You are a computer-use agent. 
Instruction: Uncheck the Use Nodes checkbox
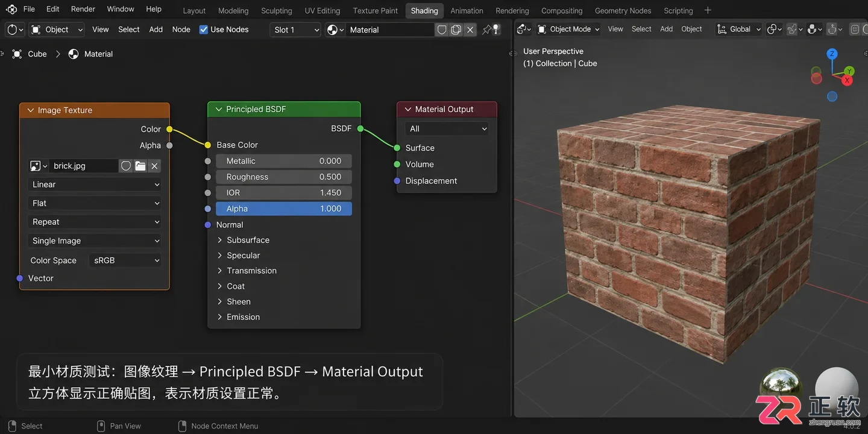(x=204, y=30)
